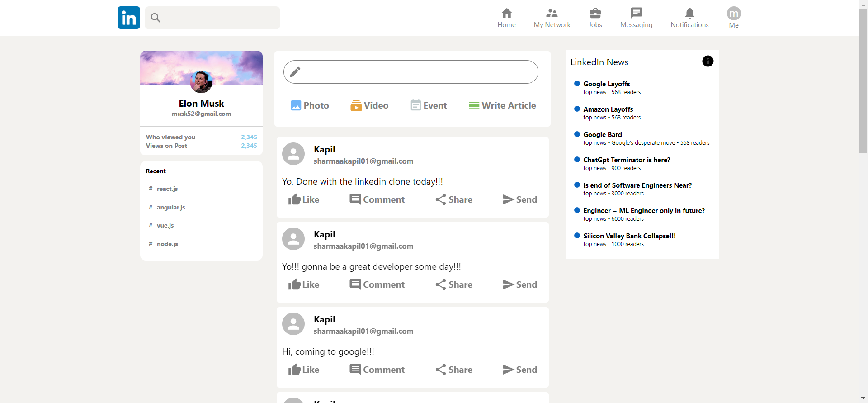Open the Who viewed you stat
The height and width of the screenshot is (403, 868).
tap(201, 137)
